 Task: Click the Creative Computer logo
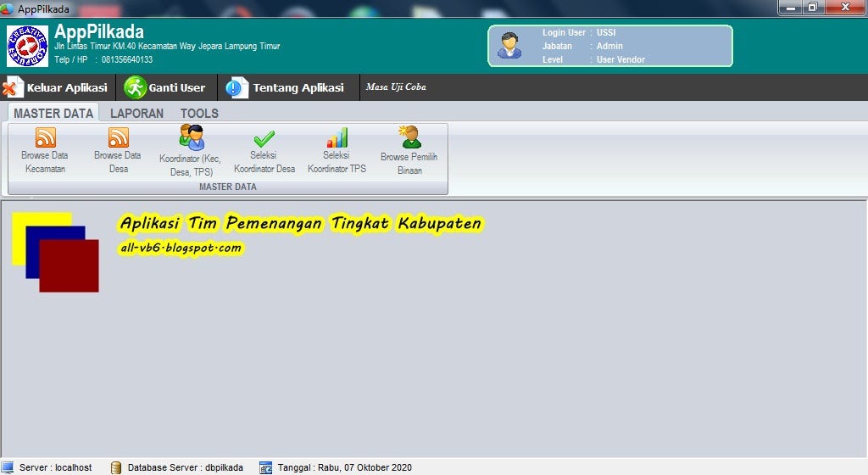[27, 46]
